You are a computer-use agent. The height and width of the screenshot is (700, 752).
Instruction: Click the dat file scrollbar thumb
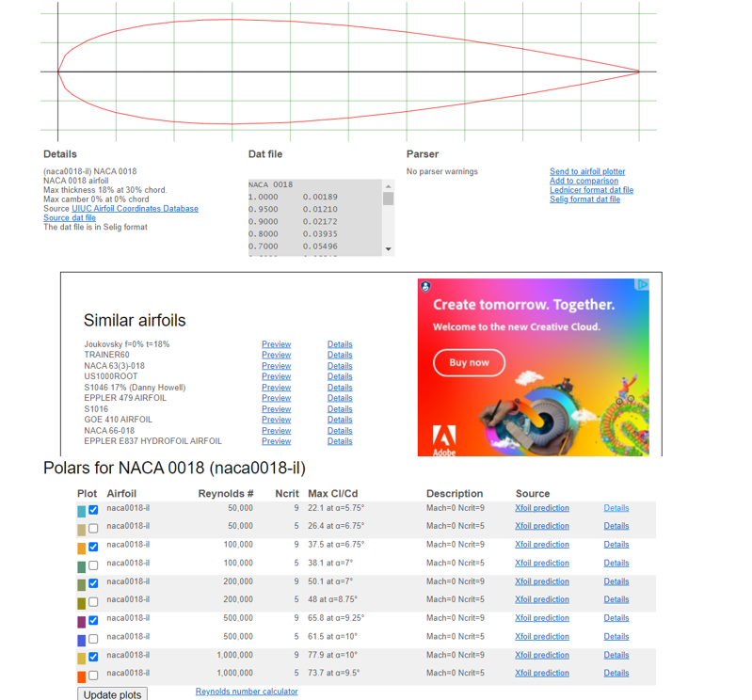click(x=389, y=199)
